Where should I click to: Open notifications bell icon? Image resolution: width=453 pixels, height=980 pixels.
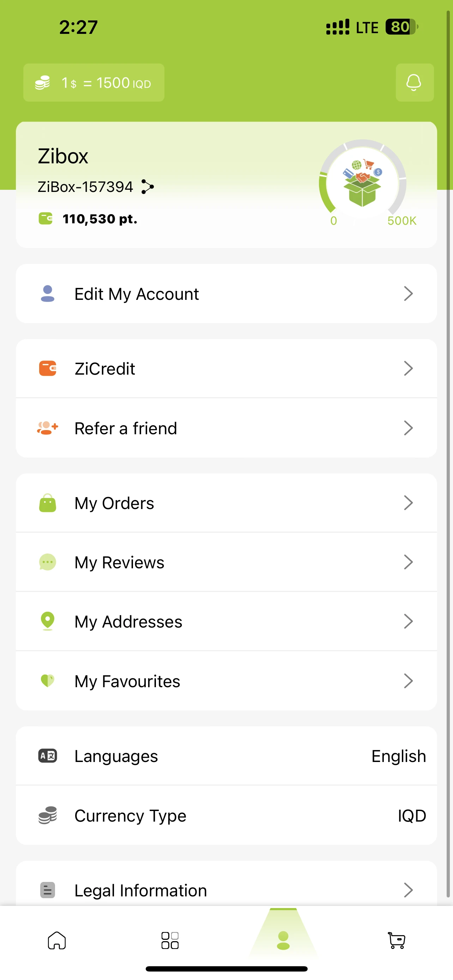click(414, 83)
